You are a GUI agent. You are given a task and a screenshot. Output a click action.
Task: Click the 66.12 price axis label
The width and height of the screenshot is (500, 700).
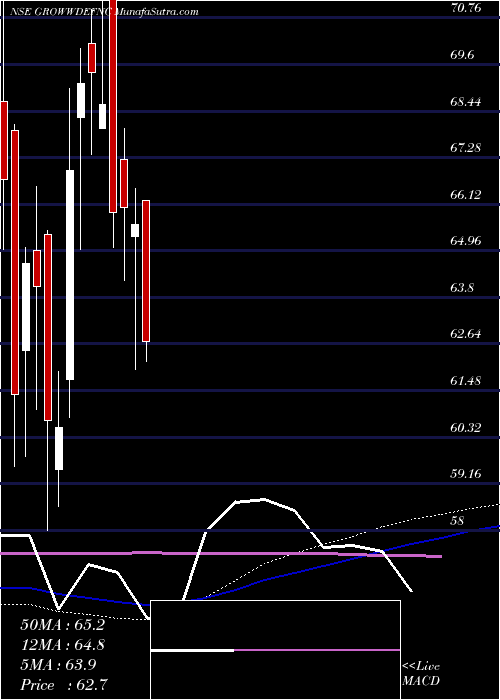tap(466, 195)
